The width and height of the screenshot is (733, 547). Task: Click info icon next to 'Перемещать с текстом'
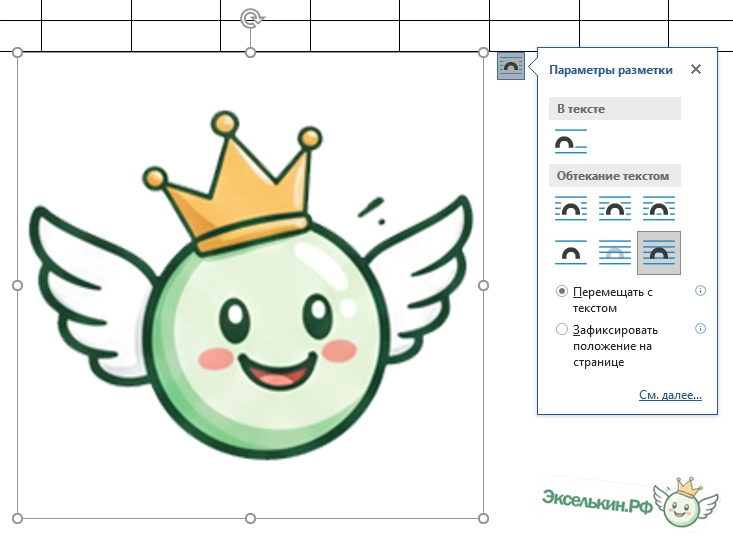pos(700,291)
